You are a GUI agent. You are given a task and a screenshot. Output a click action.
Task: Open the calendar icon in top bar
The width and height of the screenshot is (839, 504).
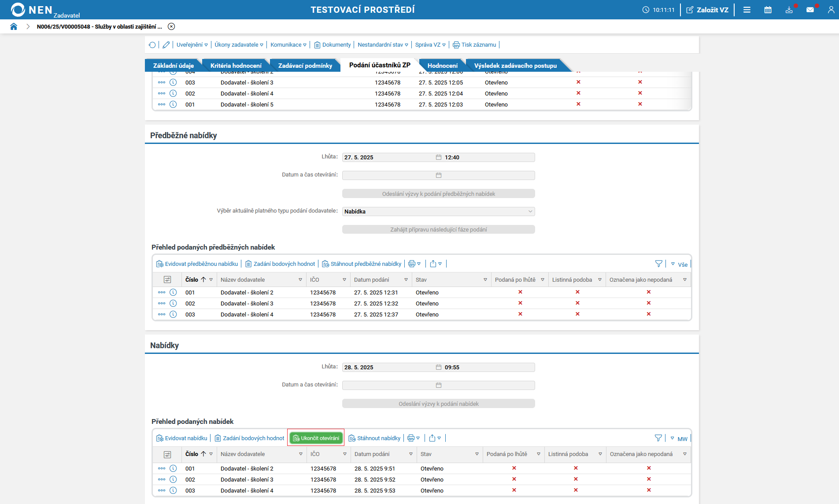coord(768,10)
